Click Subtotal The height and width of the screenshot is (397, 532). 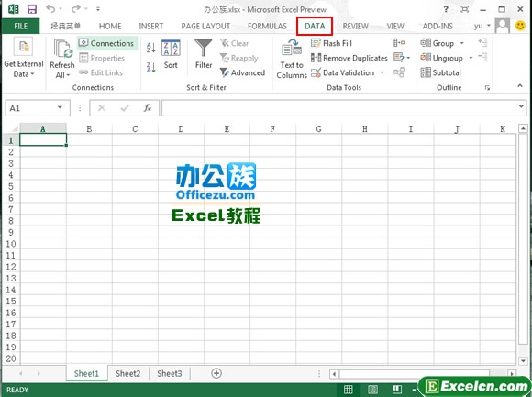[x=440, y=72]
